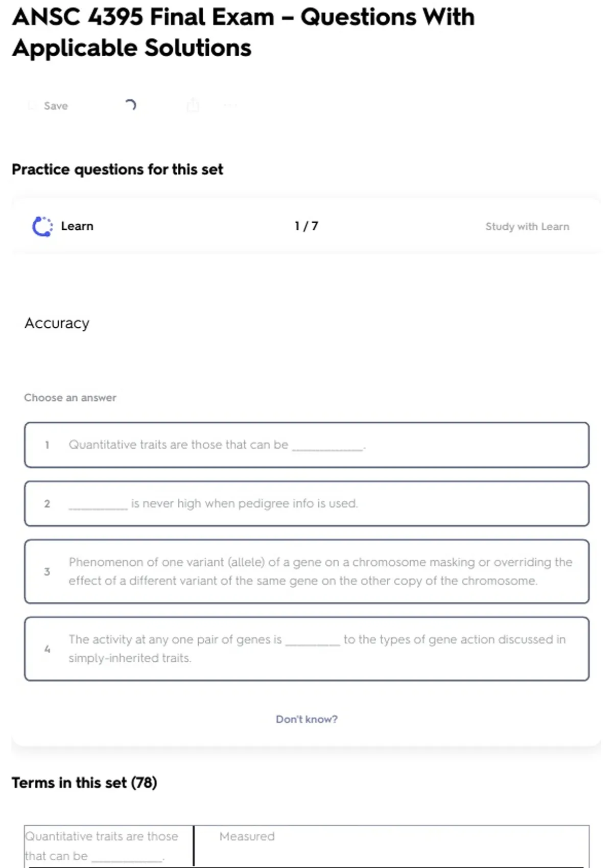Screen dimensions: 613x868
Task: Click the Save bookmark button
Action: [49, 106]
